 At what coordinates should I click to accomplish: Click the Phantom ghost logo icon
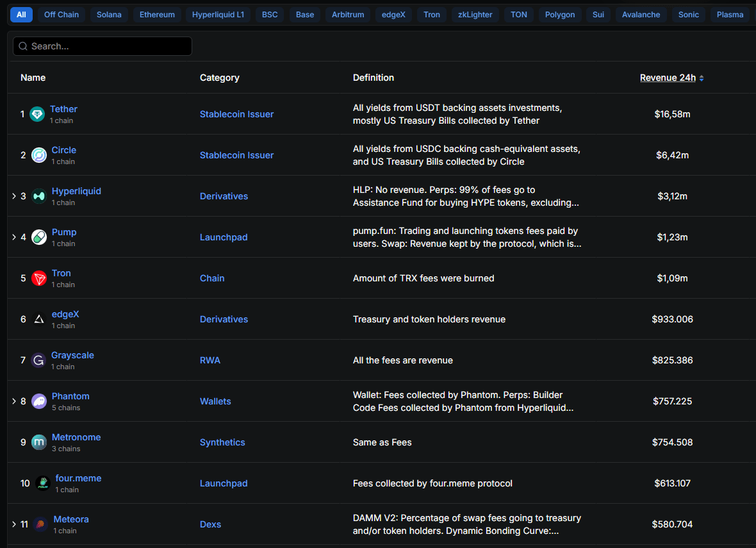(x=39, y=401)
